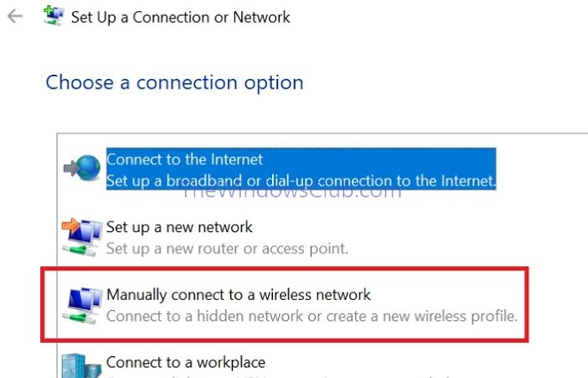This screenshot has width=588, height=378.
Task: Click the broadband or dial-up description text
Action: [302, 180]
